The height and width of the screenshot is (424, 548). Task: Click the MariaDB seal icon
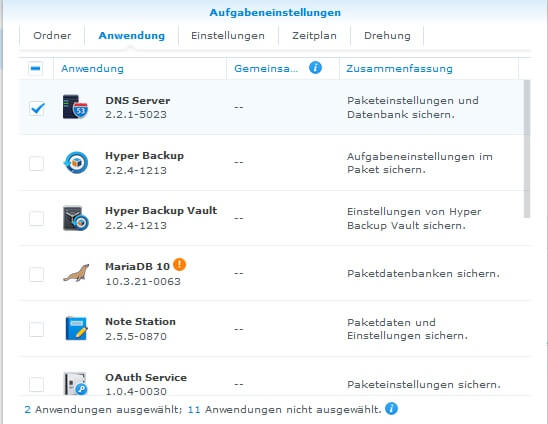click(x=76, y=273)
